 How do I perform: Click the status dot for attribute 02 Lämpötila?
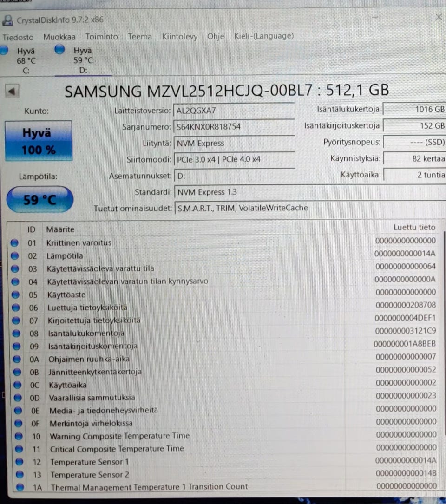coord(14,256)
